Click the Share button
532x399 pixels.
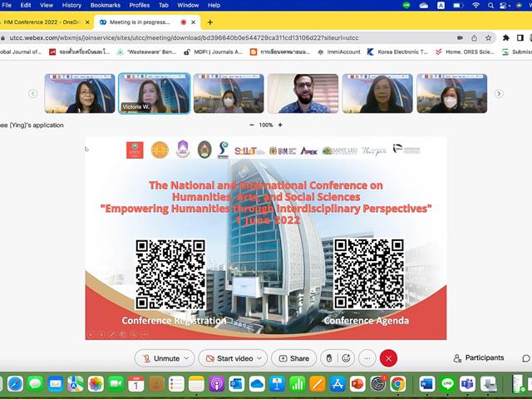(x=293, y=358)
